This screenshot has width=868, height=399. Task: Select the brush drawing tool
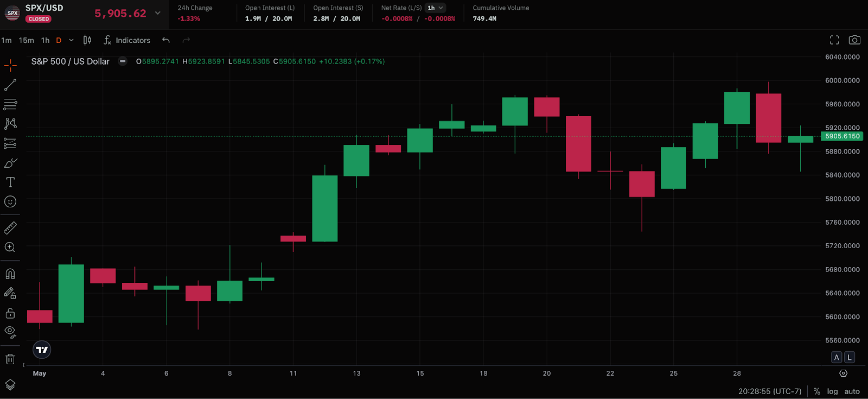pyautogui.click(x=10, y=163)
